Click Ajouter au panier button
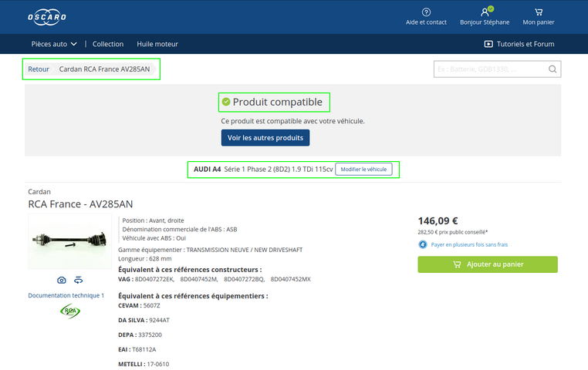The height and width of the screenshot is (370, 588). click(488, 264)
